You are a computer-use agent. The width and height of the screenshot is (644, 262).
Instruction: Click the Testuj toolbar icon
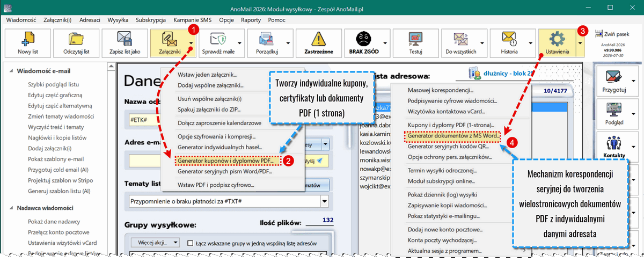pos(416,39)
